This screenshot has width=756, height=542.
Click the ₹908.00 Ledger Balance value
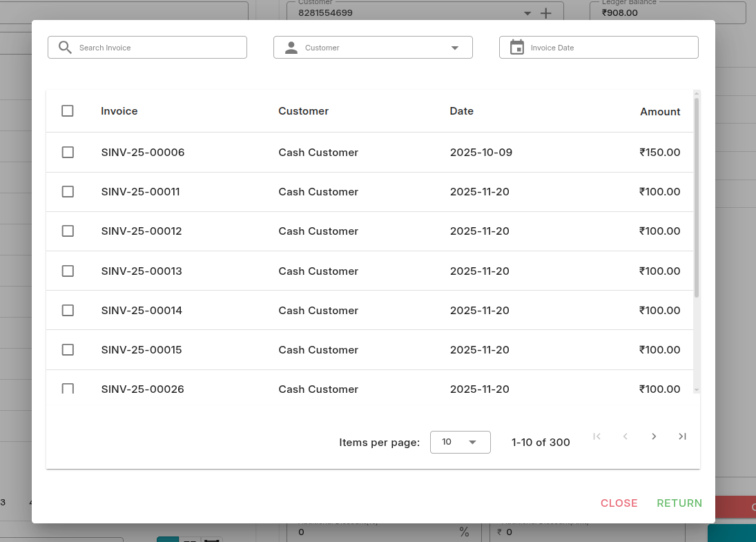619,13
